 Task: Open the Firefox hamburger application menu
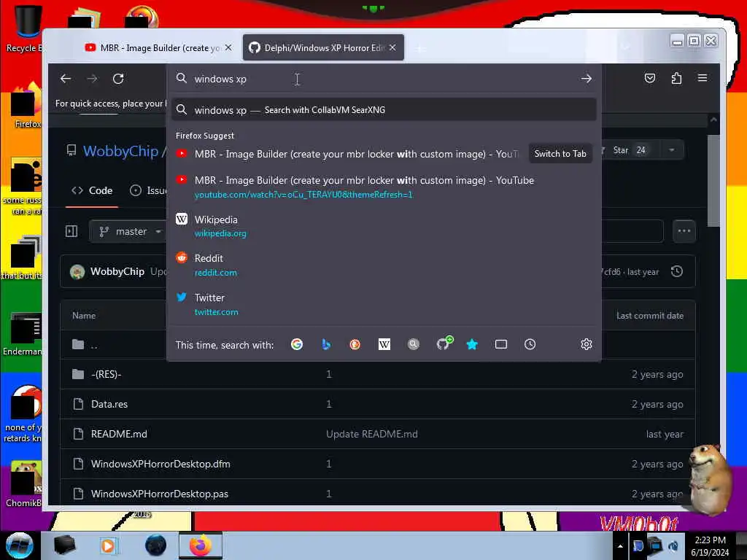pyautogui.click(x=703, y=77)
